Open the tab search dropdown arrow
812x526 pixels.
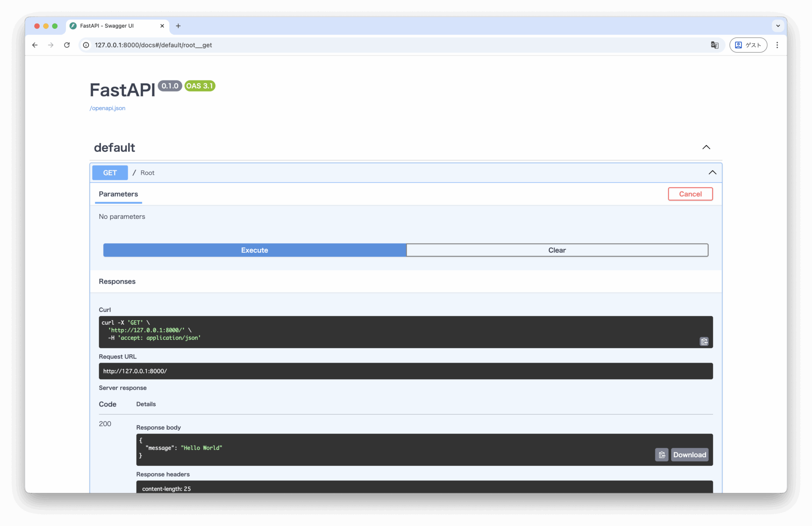click(x=778, y=26)
